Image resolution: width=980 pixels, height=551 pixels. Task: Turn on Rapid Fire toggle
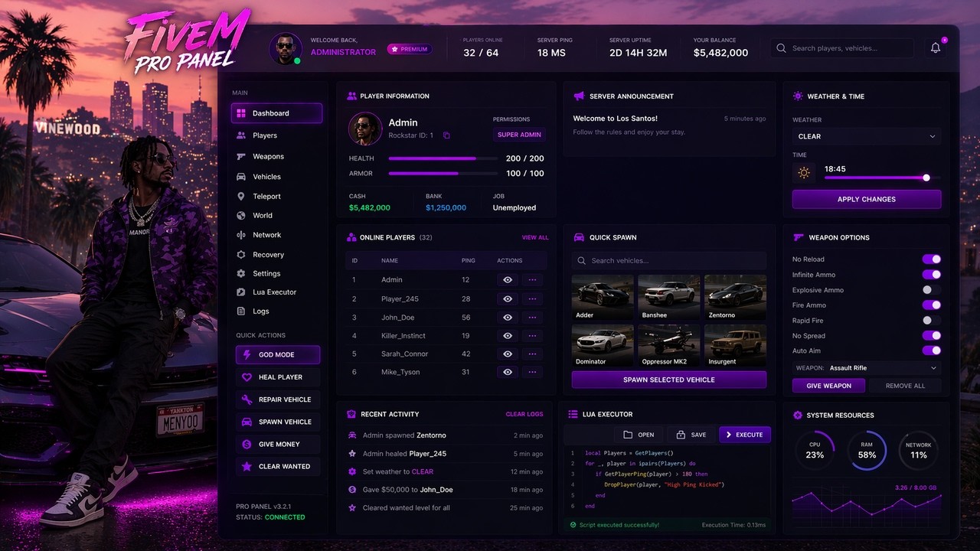pyautogui.click(x=931, y=321)
